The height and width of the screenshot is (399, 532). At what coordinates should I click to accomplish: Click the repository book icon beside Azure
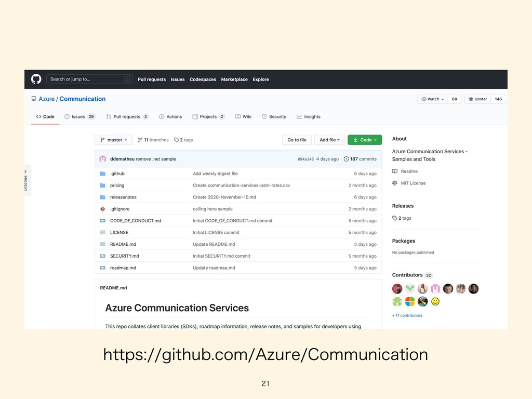tap(34, 99)
